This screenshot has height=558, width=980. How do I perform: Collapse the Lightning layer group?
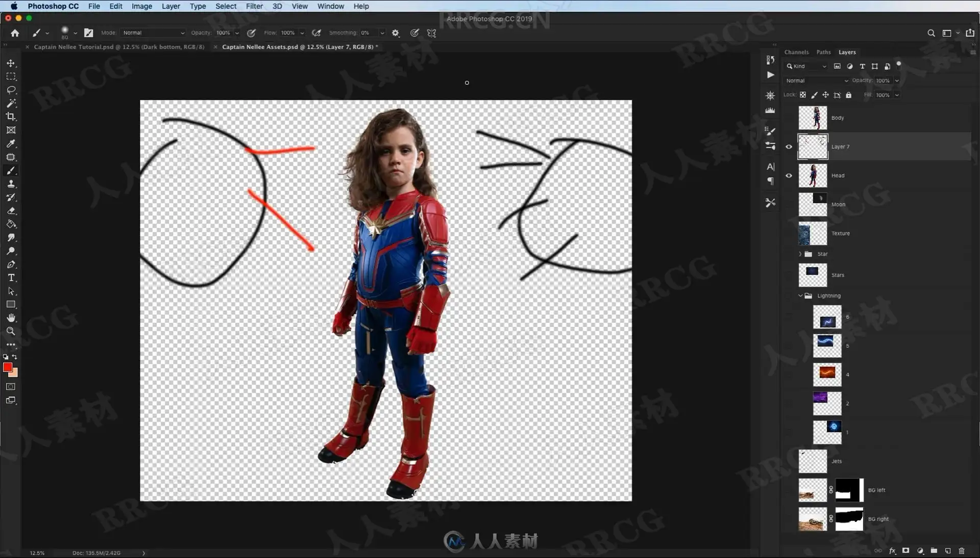coord(800,296)
